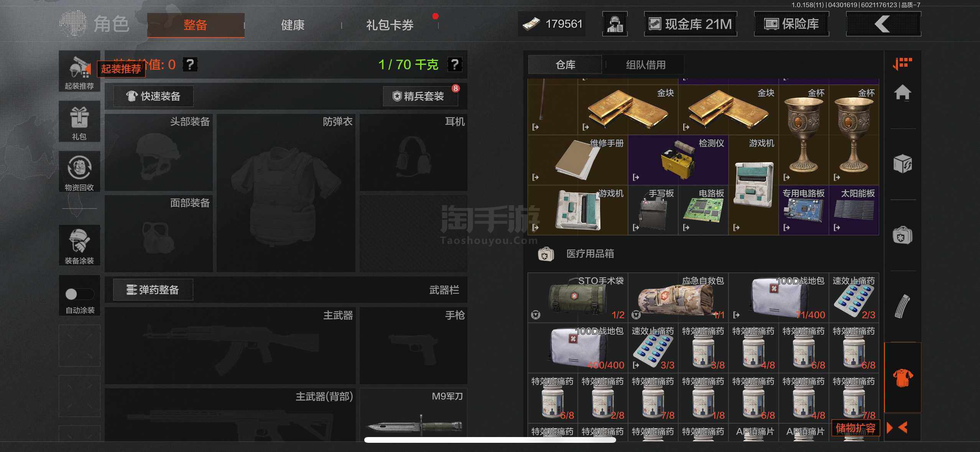
Task: Go back with the arrow button
Action: (883, 24)
